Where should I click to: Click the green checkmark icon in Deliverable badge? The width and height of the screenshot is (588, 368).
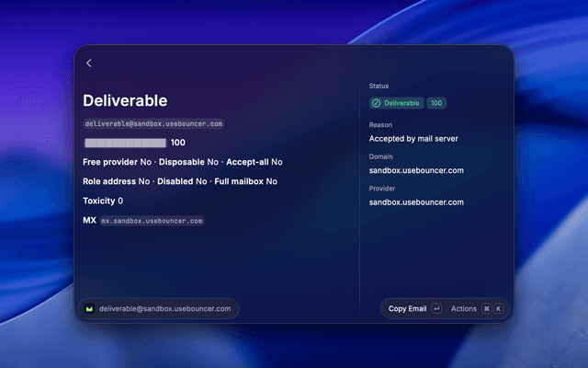tap(376, 103)
